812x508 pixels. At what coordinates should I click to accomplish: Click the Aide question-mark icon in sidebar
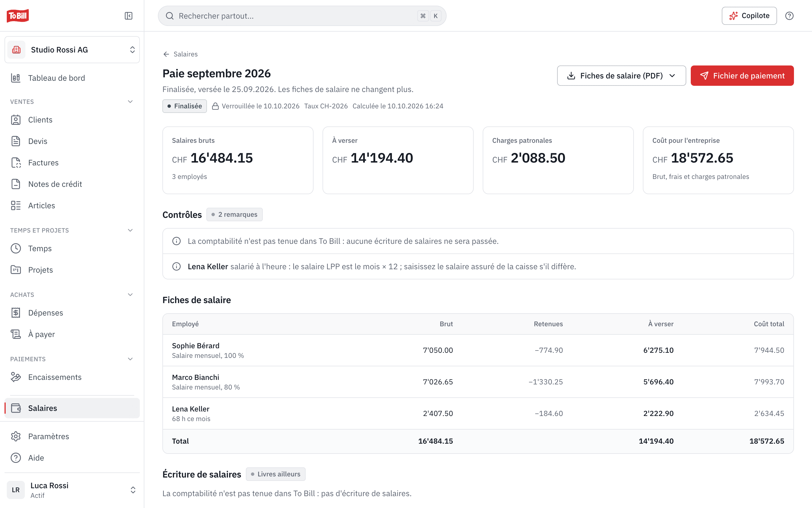tap(16, 458)
